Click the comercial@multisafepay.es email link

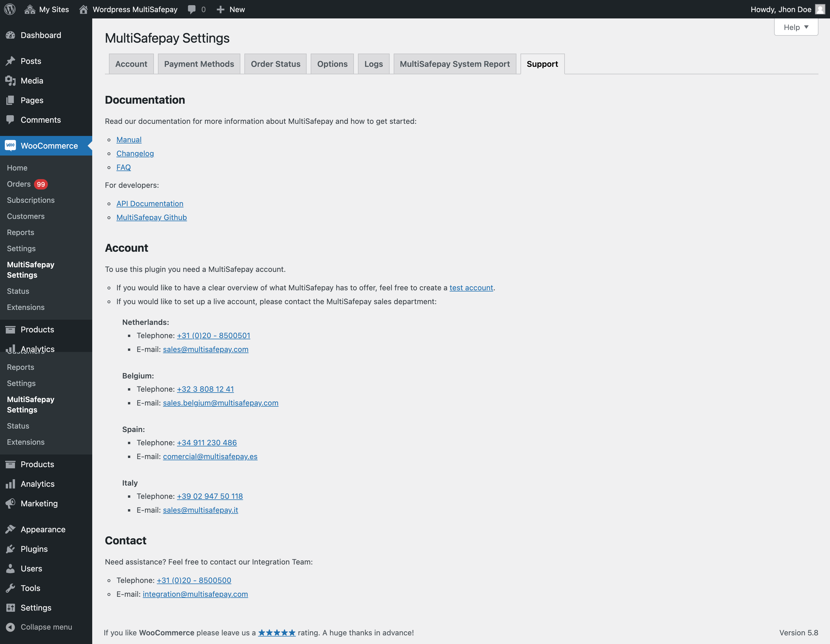[x=210, y=457]
